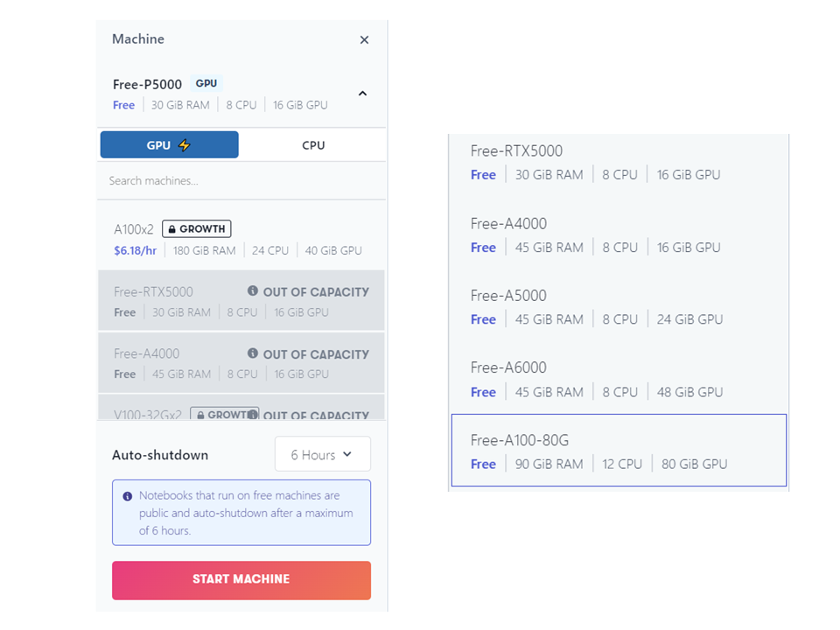Viewport: 840px width, 630px height.
Task: Click the lightning bolt icon on GPU tab
Action: tap(184, 145)
